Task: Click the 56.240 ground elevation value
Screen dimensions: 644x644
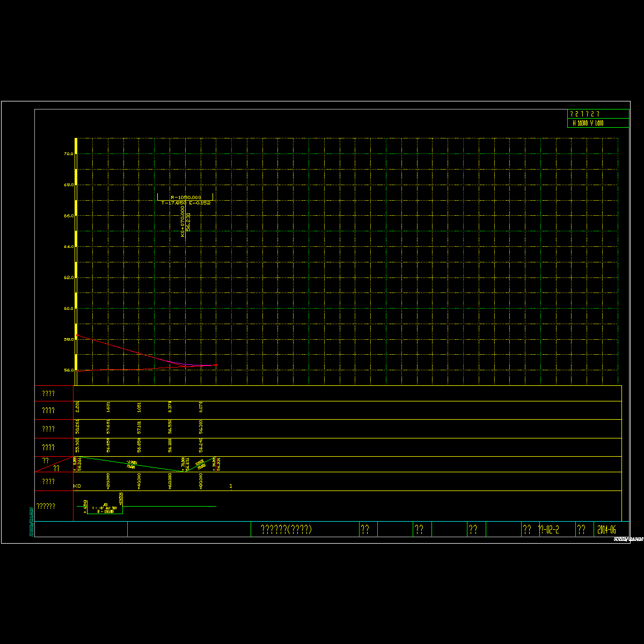Action: click(x=201, y=447)
